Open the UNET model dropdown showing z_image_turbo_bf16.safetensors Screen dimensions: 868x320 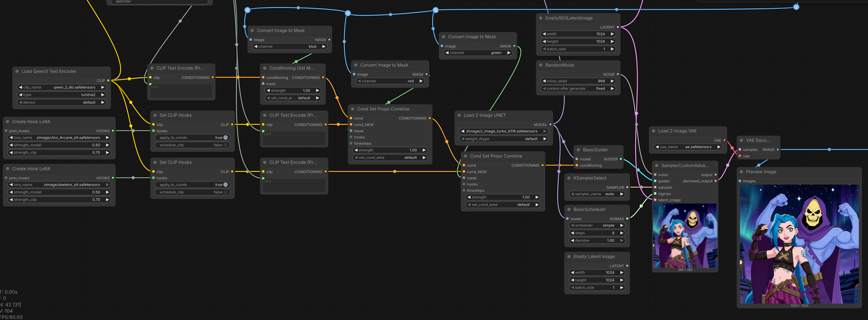point(504,131)
